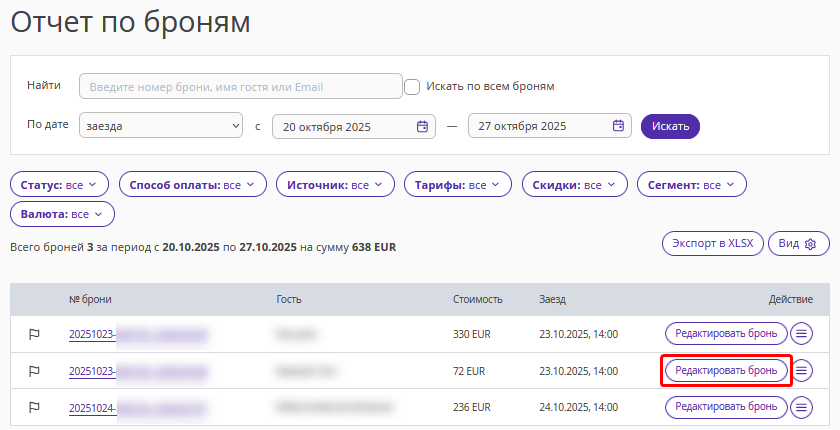
Task: Open the Валюта filter dropdown
Action: point(62,214)
